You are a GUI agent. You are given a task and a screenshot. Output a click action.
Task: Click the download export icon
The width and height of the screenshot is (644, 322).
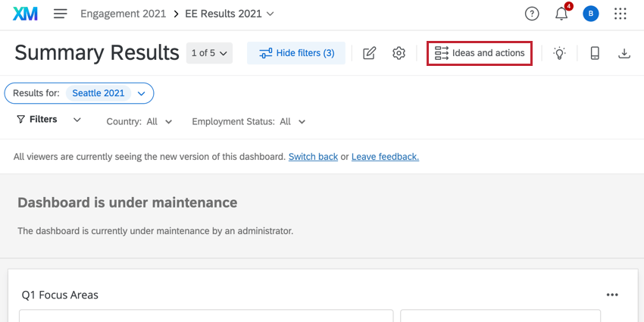624,53
